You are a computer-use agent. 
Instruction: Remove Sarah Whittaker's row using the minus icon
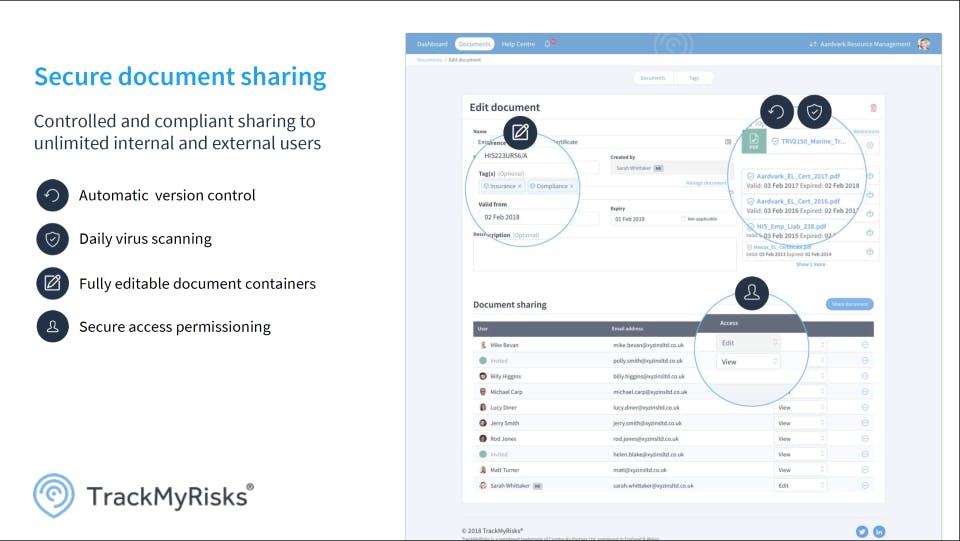(x=865, y=485)
